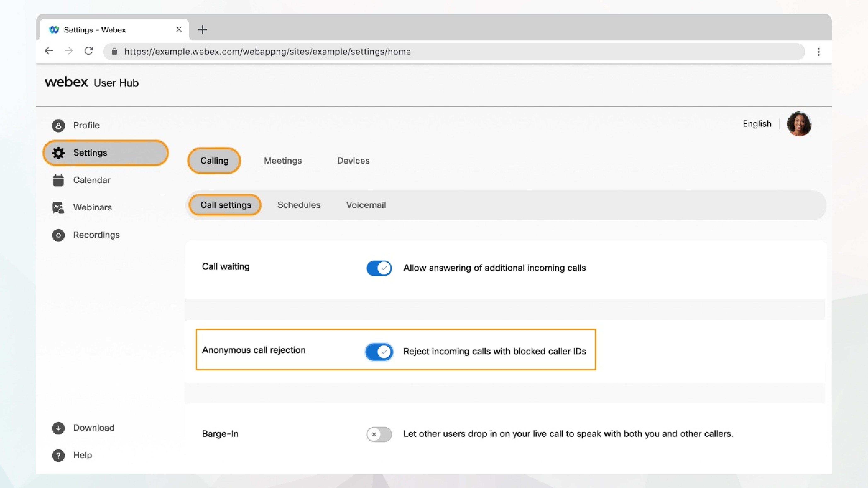Navigate to Schedules settings
This screenshot has width=868, height=488.
[x=299, y=205]
